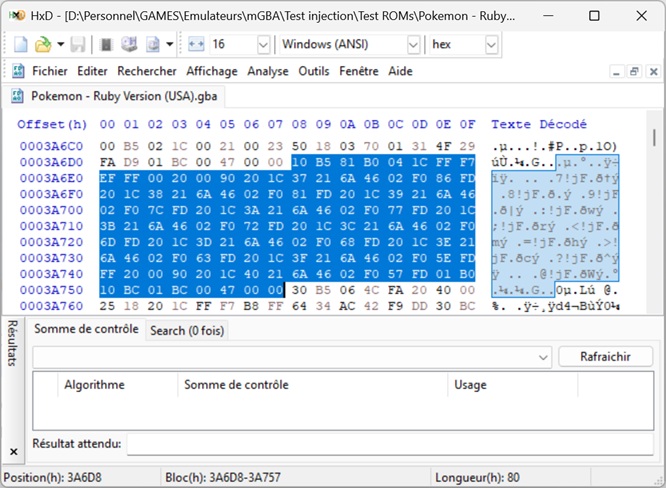The height and width of the screenshot is (488, 666).
Task: Click the Open file folder icon
Action: coord(43,45)
